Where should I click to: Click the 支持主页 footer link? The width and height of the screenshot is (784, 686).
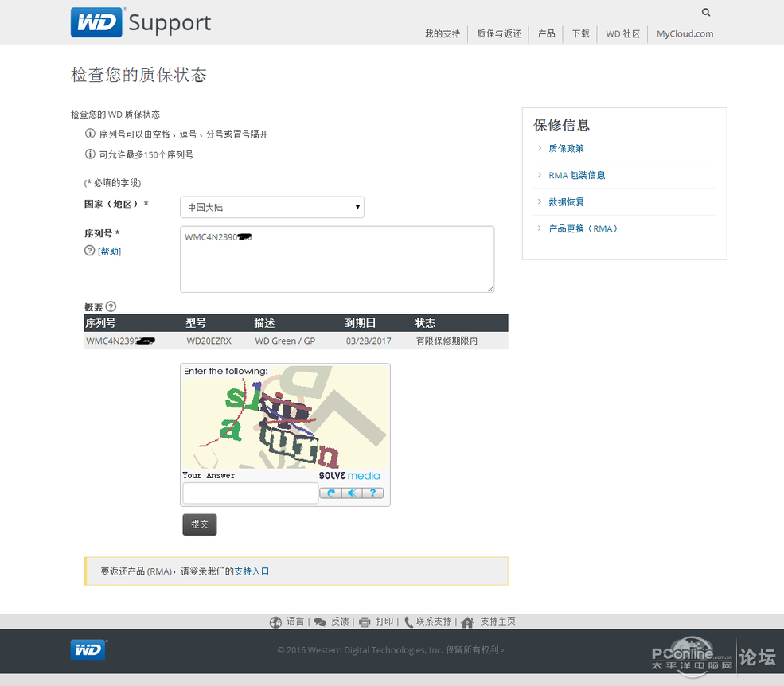point(497,622)
